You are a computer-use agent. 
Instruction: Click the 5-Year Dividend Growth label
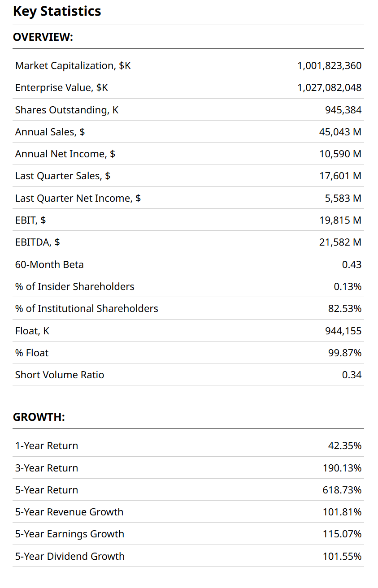[70, 556]
